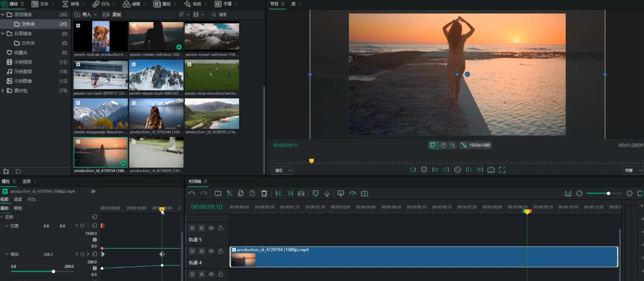Enter fullscreen preview mode
Screen dimensions: 644x281
502,170
